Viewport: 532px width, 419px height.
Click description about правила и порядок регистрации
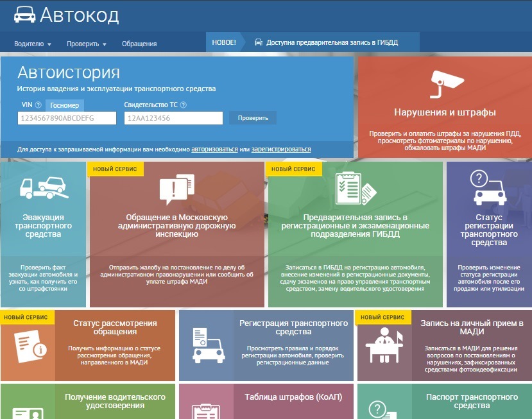[293, 355]
